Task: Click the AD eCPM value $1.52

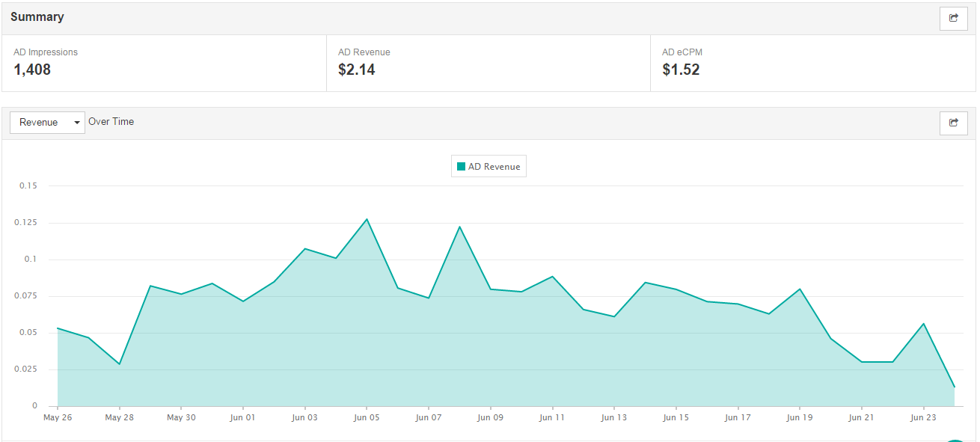Action: tap(681, 70)
